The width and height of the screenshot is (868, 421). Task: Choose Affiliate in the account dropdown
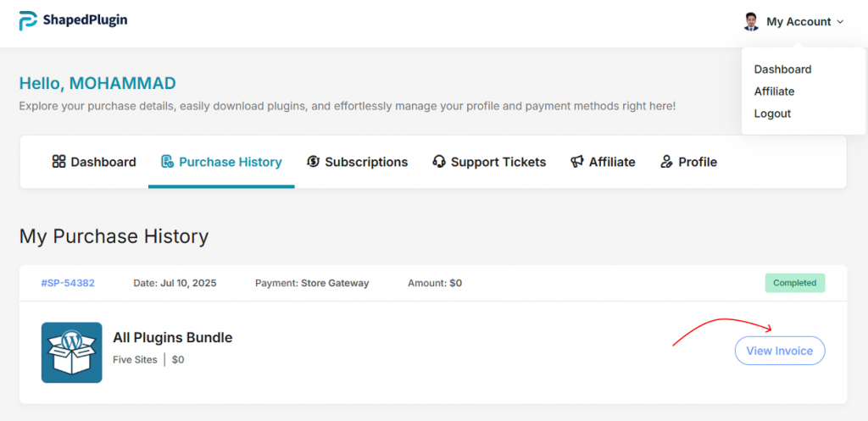click(774, 91)
